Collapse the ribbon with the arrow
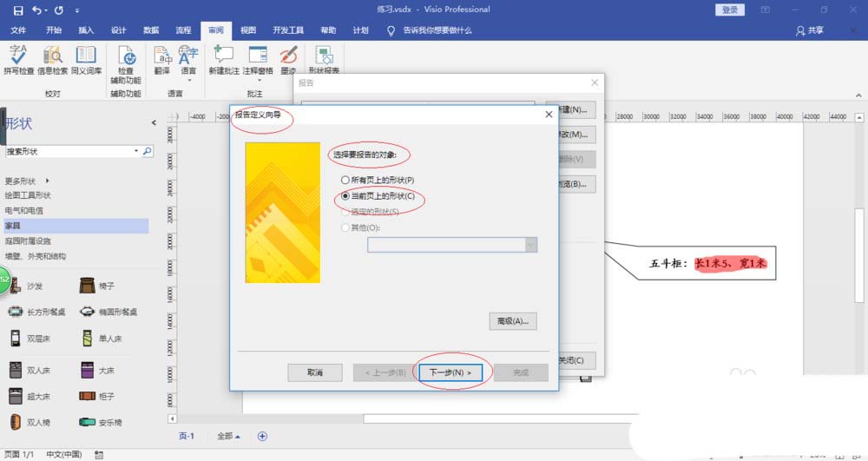Viewport: 868px width, 461px height. click(858, 95)
